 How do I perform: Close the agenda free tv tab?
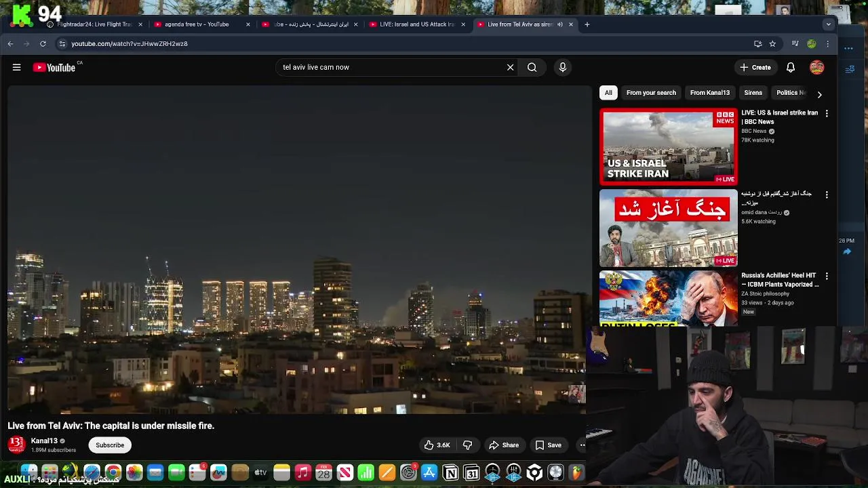[248, 24]
